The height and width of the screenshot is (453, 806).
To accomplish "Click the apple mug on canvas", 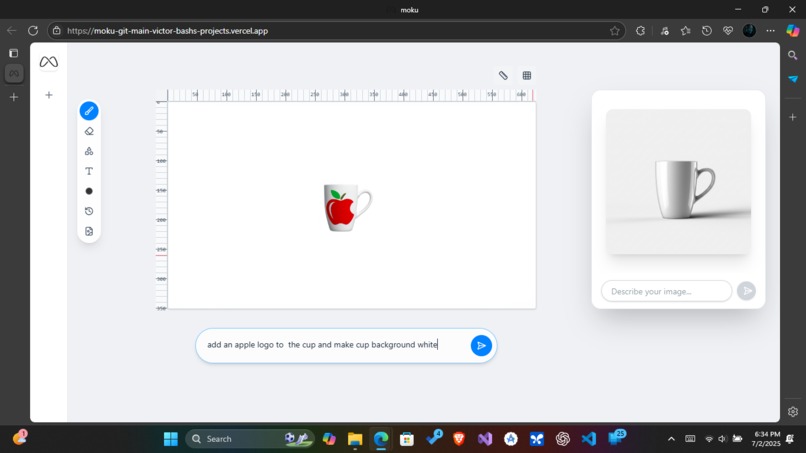I will [347, 207].
